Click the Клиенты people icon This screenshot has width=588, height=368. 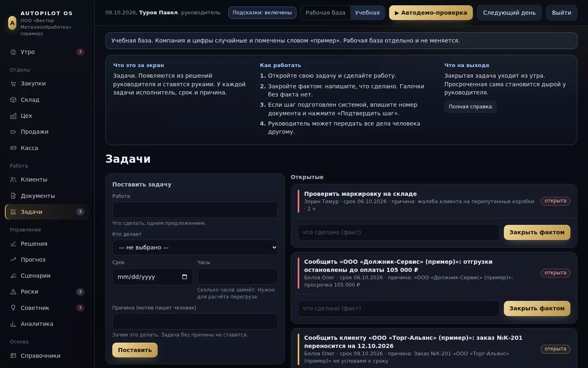coord(13,180)
